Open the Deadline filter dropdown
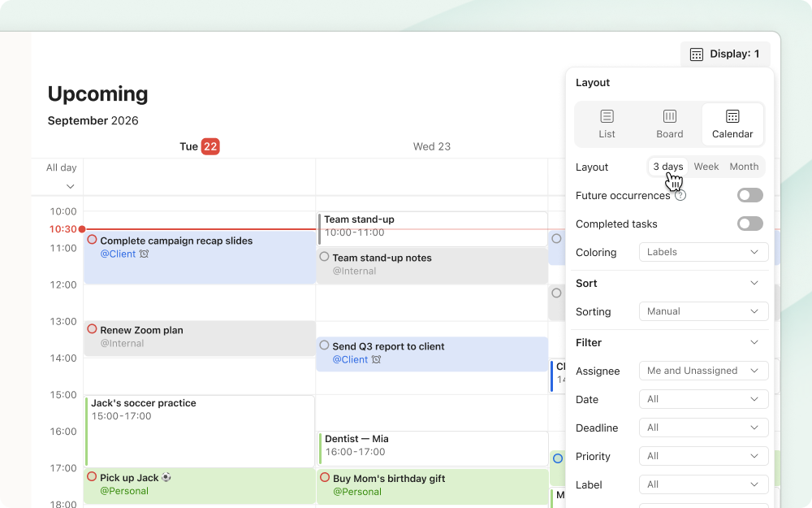 [x=703, y=428]
